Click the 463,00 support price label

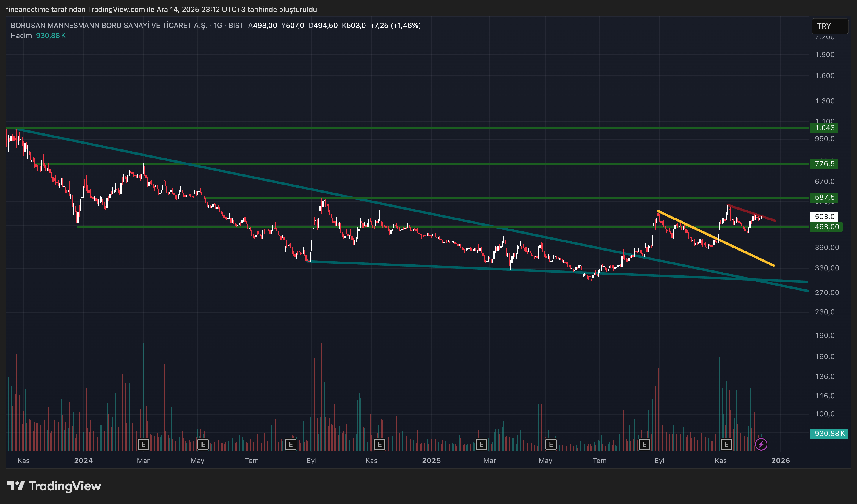[826, 227]
